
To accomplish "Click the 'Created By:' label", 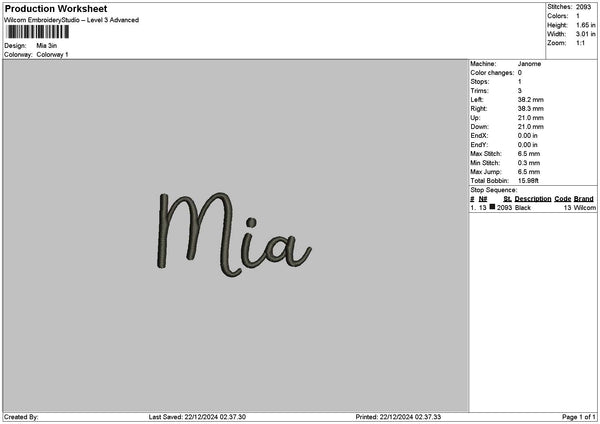I will pos(21,417).
